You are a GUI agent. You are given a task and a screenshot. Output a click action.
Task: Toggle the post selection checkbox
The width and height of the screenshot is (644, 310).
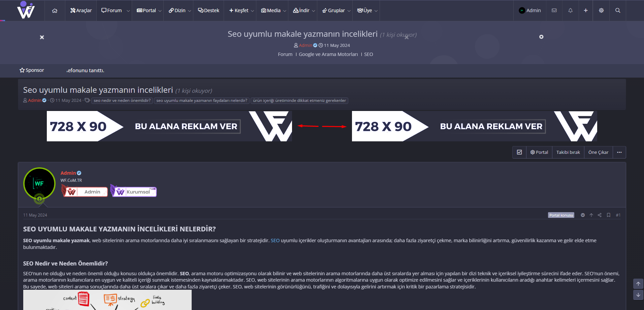(x=519, y=152)
